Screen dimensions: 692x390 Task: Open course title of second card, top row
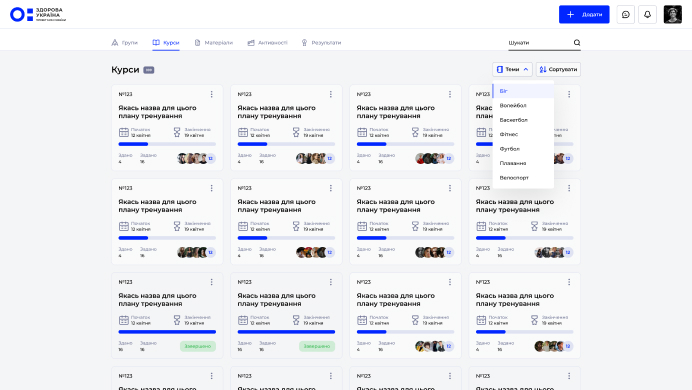click(276, 112)
